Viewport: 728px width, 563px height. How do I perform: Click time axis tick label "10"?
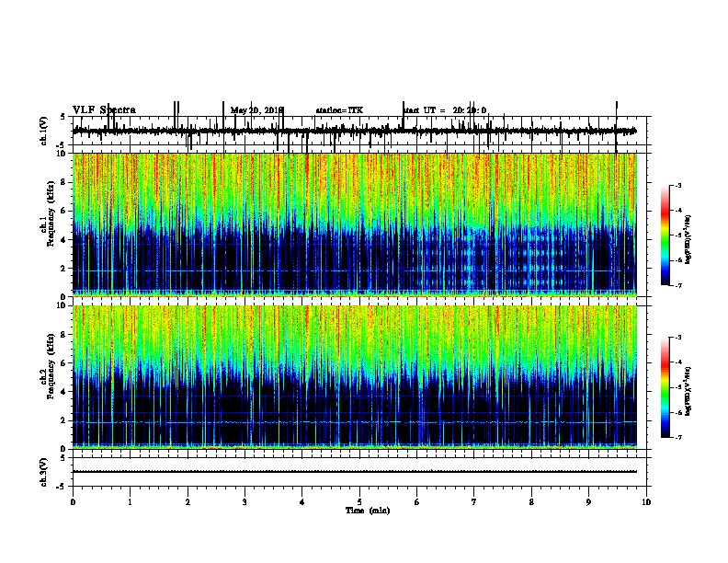point(646,502)
